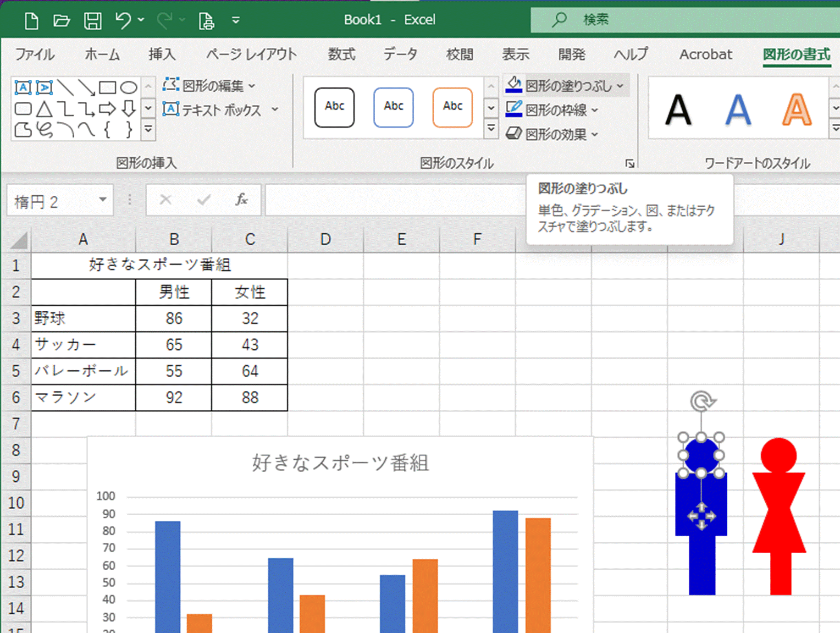The height and width of the screenshot is (633, 840).
Task: Switch to the Acrobat tab
Action: point(706,55)
